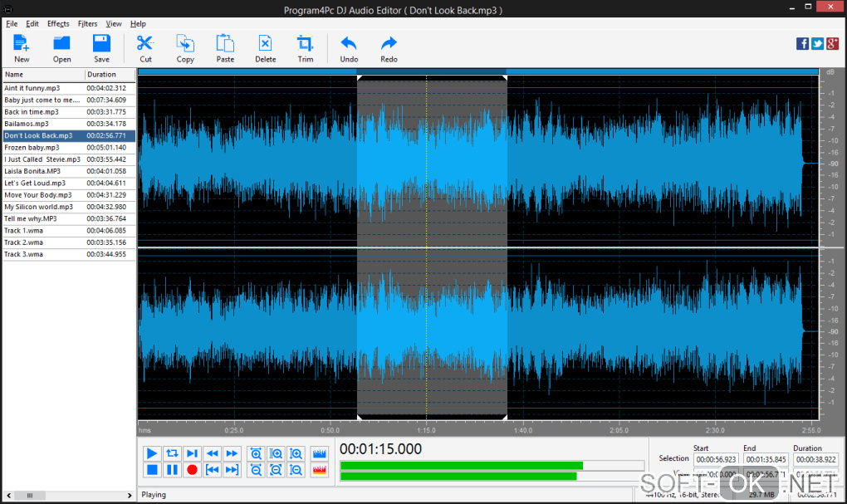Click the Save disk icon

point(101,47)
